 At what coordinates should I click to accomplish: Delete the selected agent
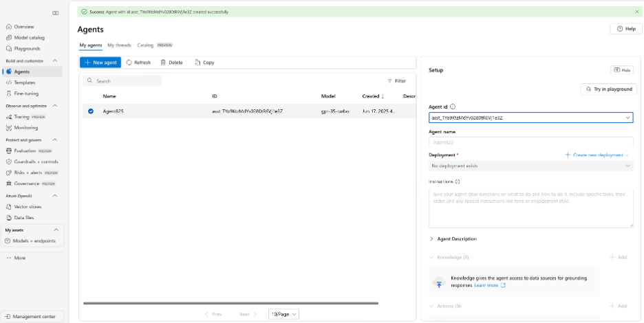[x=172, y=63]
